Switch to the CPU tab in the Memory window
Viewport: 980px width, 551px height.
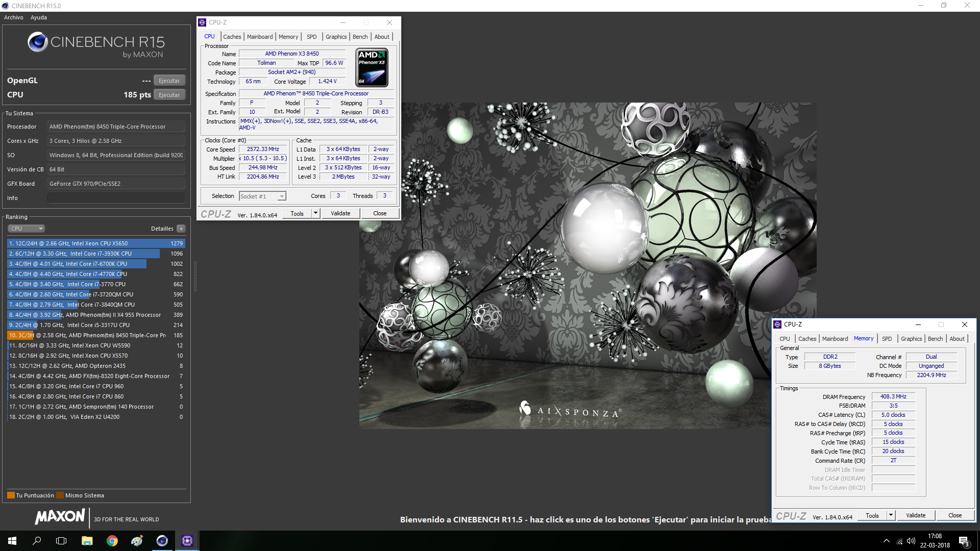pyautogui.click(x=785, y=339)
